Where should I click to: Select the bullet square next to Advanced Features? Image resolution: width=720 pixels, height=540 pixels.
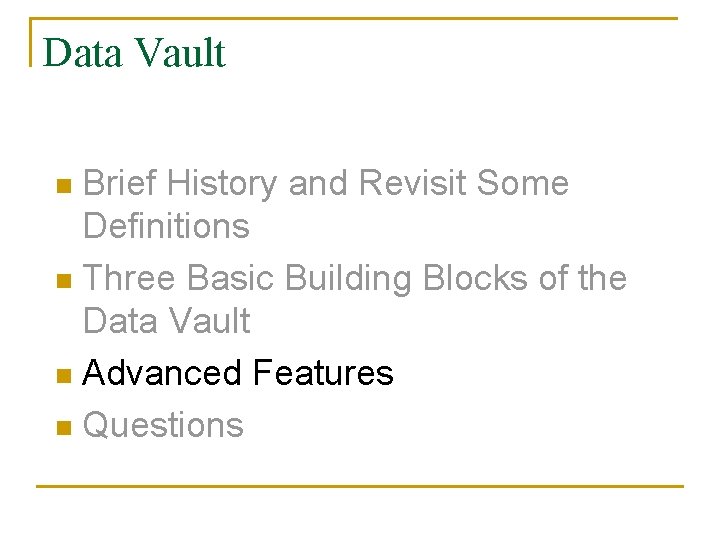tap(64, 376)
